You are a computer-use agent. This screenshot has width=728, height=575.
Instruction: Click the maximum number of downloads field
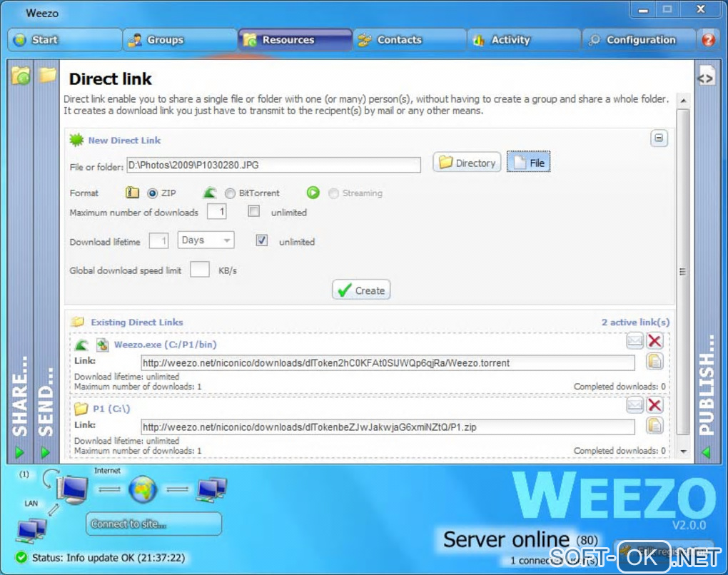[217, 212]
